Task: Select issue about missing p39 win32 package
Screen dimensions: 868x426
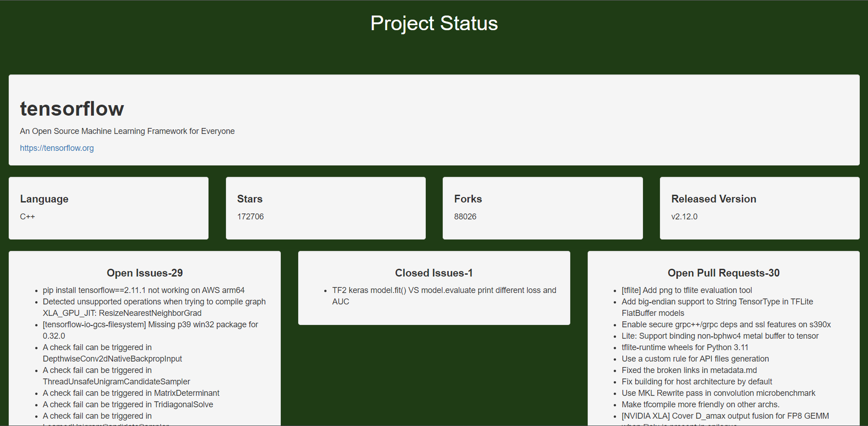Action: 150,330
